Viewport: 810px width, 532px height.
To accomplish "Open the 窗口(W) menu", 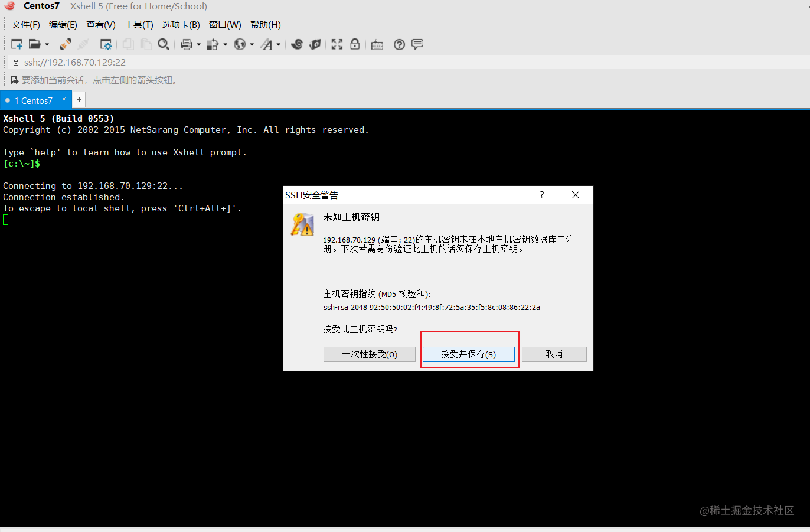I will pos(225,24).
